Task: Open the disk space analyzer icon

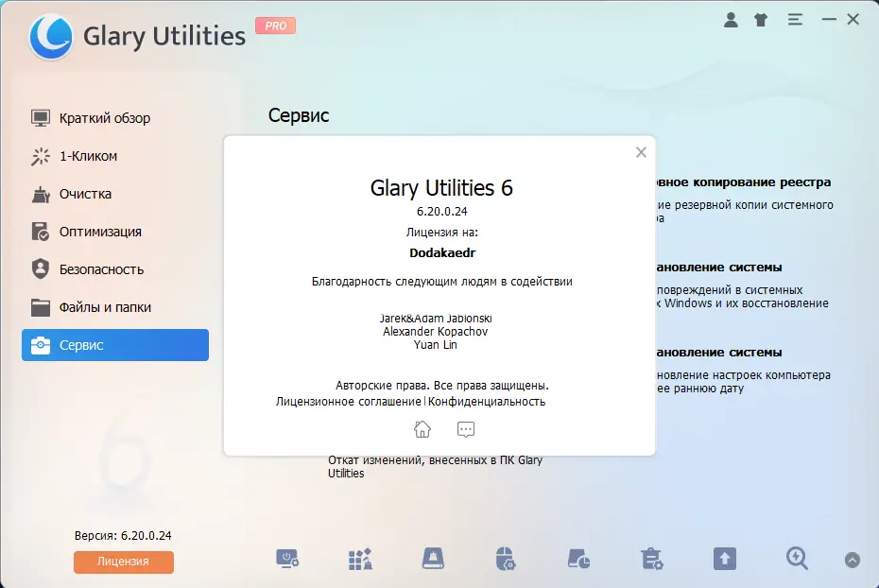Action: pos(578,559)
